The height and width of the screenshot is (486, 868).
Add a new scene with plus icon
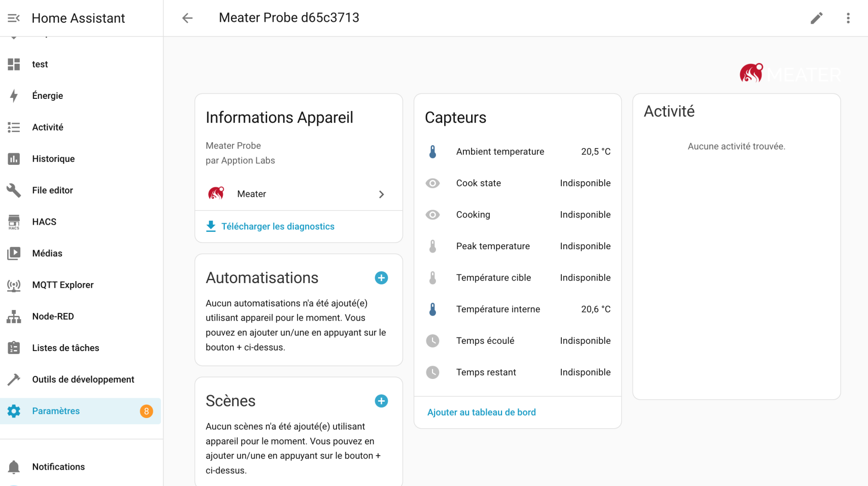click(x=381, y=401)
